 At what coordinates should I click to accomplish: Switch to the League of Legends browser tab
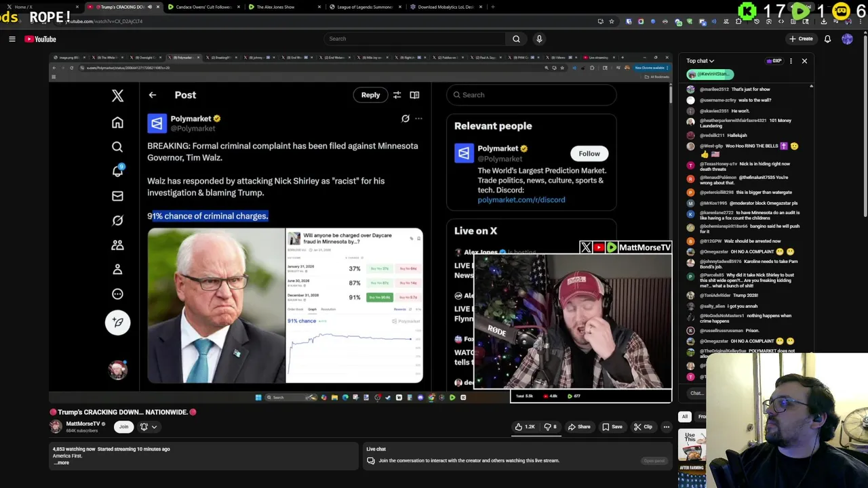365,7
